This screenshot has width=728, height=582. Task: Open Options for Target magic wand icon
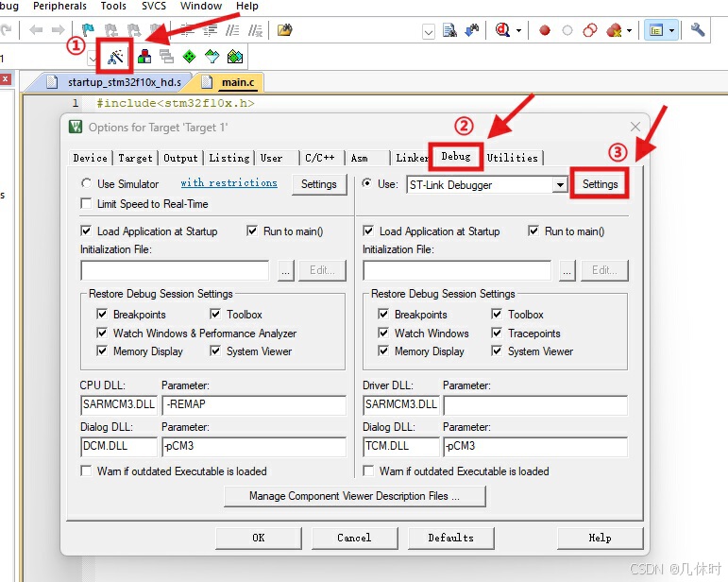point(115,57)
